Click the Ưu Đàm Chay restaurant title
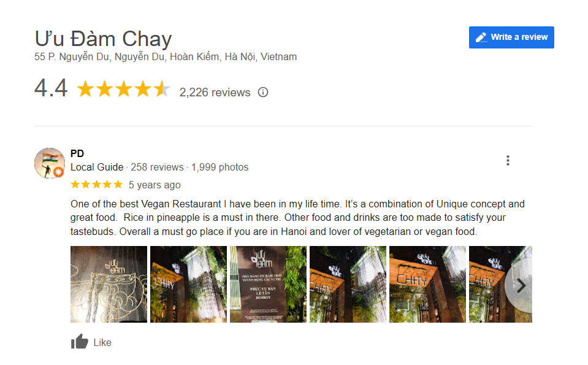 point(103,39)
